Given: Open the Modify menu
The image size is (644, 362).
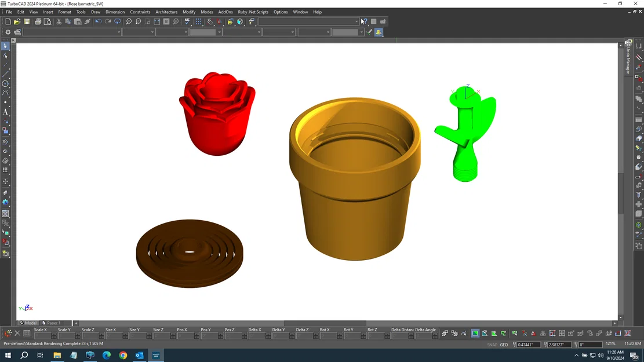Looking at the screenshot, I should pos(189,12).
